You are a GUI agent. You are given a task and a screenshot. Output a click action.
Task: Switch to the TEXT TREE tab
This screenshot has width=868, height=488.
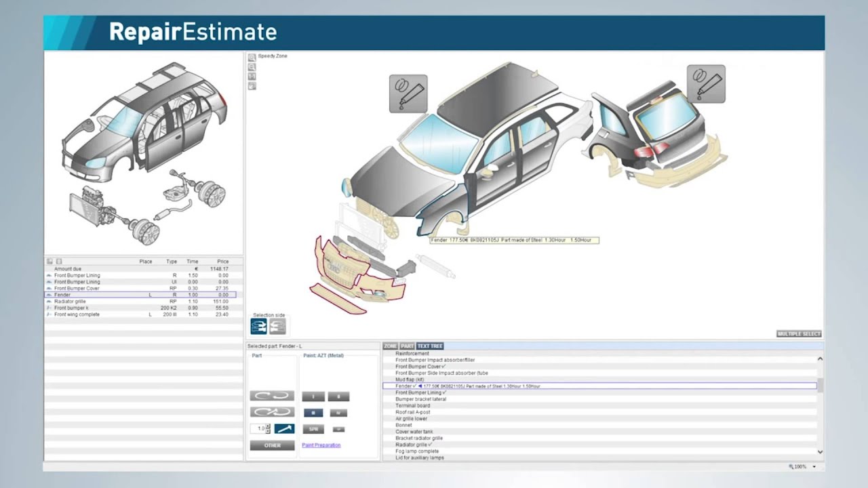[x=430, y=346]
